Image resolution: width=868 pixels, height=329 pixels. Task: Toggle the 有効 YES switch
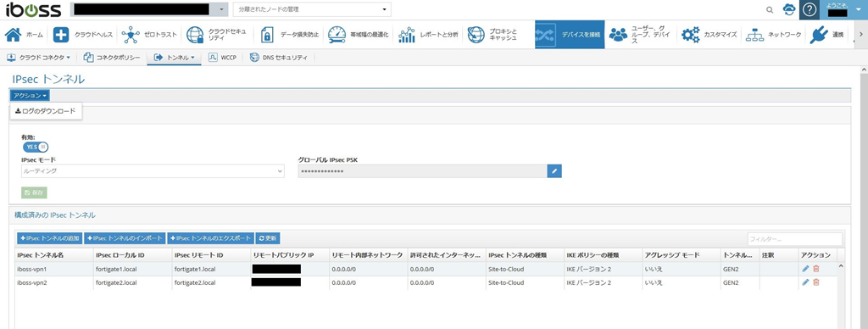coord(36,147)
